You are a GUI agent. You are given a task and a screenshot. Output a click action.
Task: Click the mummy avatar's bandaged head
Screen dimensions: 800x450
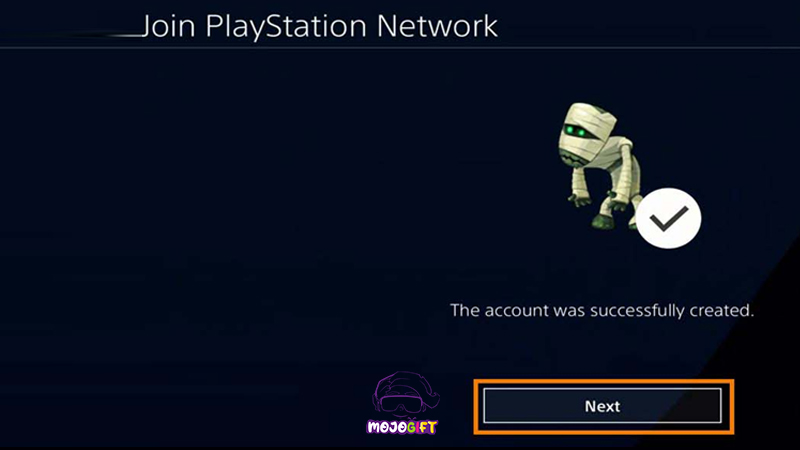[587, 134]
